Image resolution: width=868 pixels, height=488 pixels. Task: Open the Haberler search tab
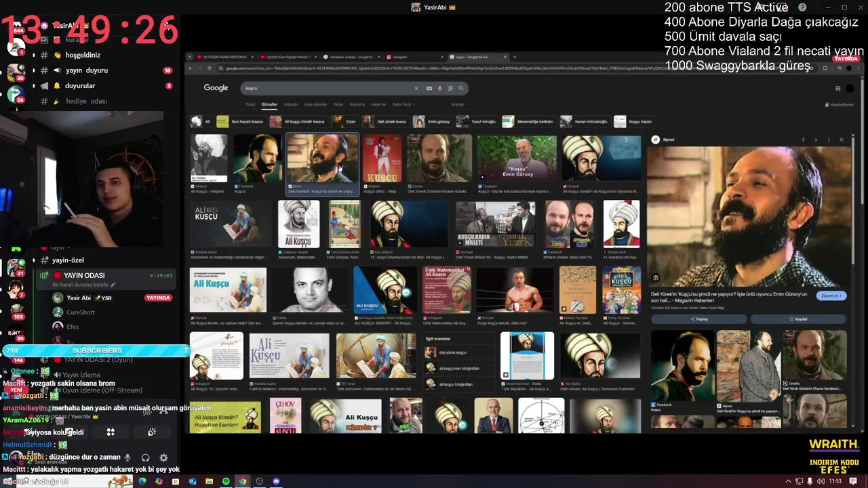378,104
